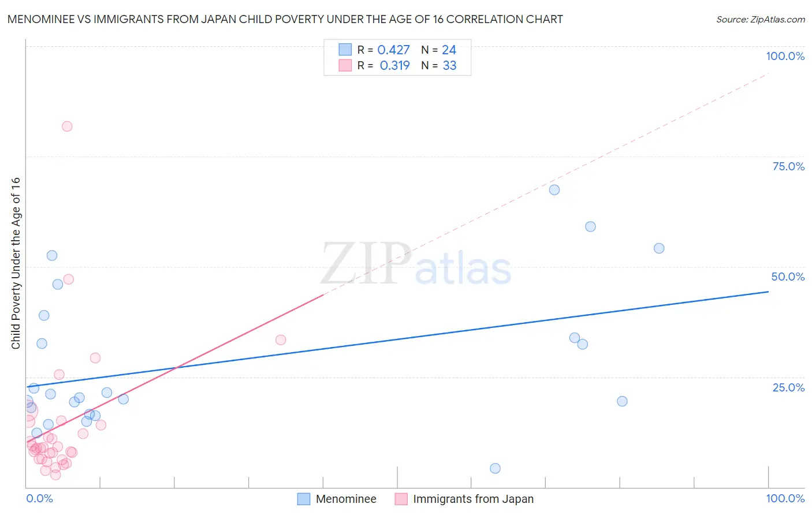Click the 0.0% x-axis label
Screen dimensions: 812x515
[39, 498]
